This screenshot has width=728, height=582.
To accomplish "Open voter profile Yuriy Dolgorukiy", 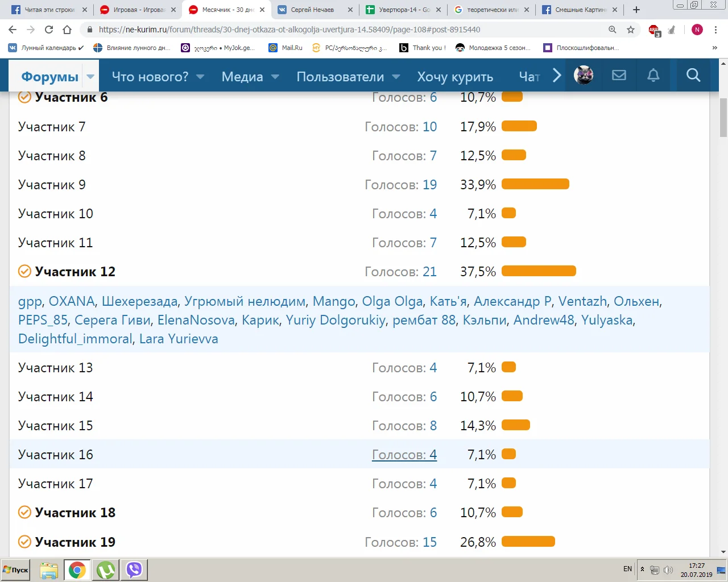I will pos(336,320).
